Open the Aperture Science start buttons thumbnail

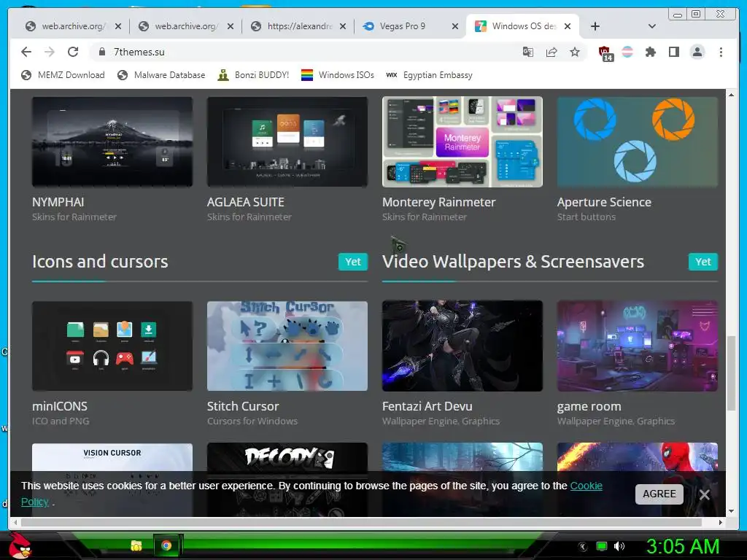pyautogui.click(x=638, y=141)
